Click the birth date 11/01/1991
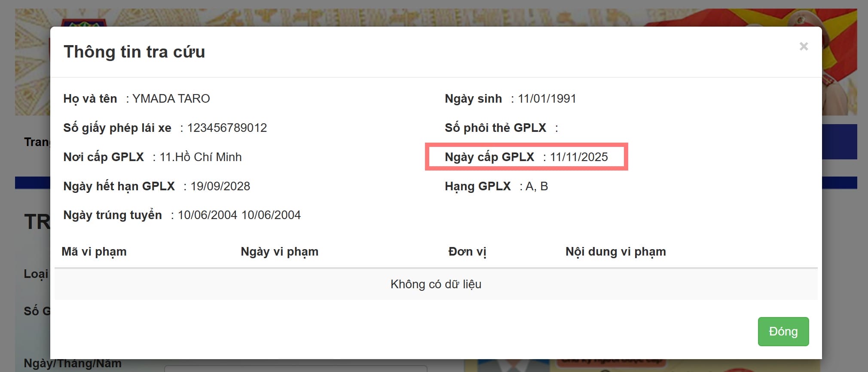 tap(547, 99)
